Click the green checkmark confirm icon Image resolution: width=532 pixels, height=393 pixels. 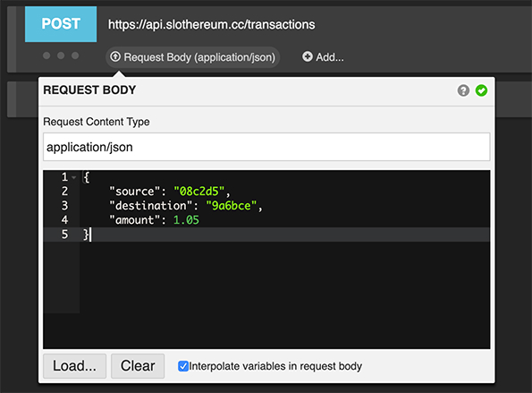point(481,90)
